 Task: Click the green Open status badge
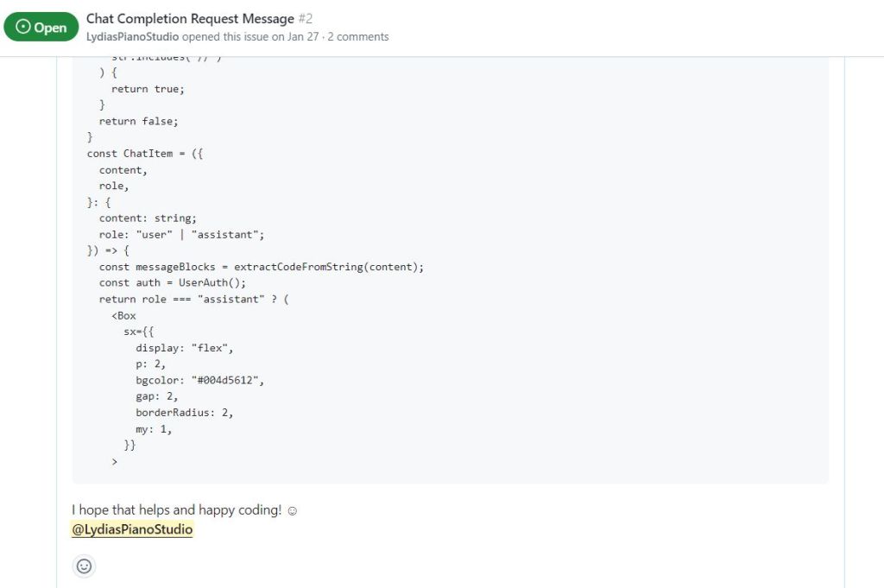(41, 27)
